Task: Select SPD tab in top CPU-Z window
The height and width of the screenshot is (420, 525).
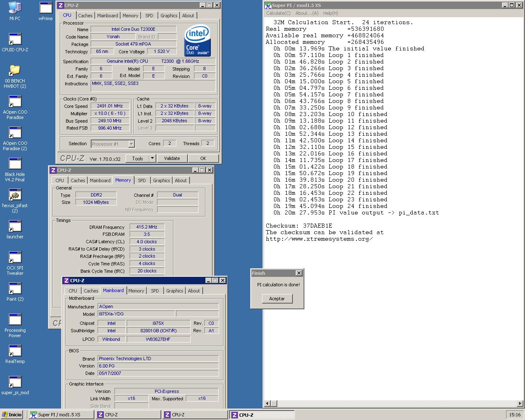Action: click(x=149, y=16)
